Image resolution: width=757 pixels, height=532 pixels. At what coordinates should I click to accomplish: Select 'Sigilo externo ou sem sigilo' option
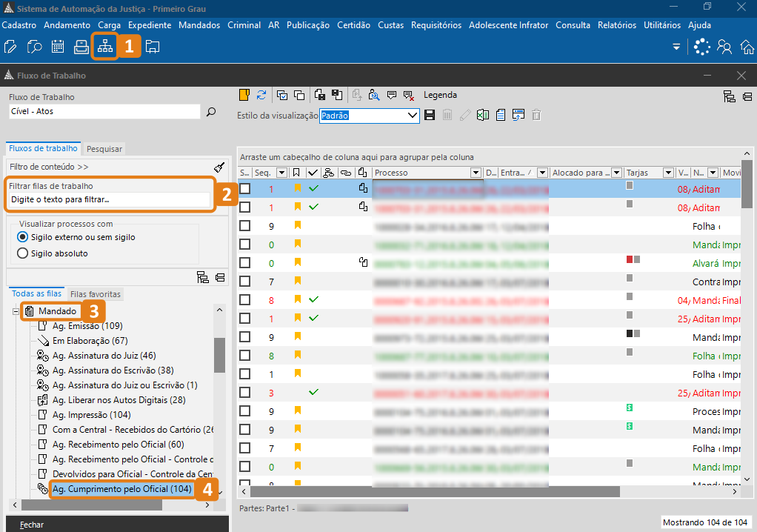pyautogui.click(x=22, y=237)
